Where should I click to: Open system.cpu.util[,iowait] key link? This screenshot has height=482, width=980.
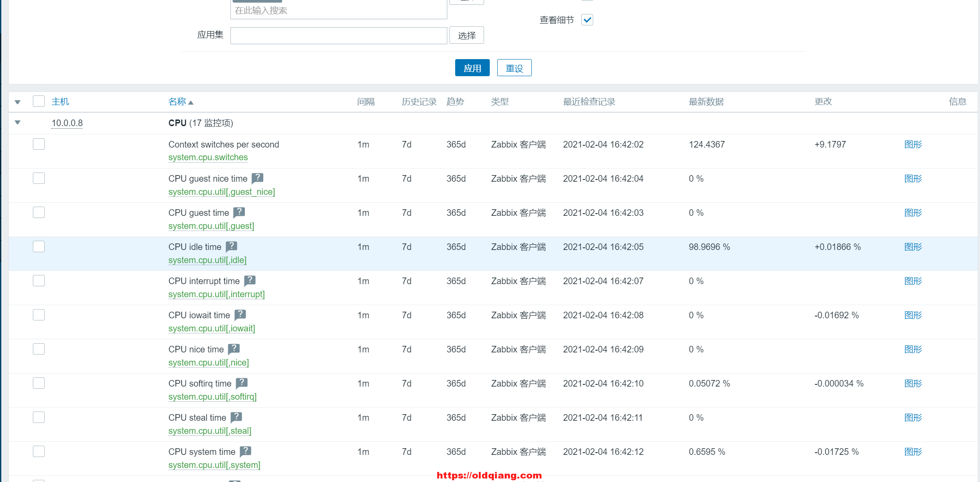212,328
